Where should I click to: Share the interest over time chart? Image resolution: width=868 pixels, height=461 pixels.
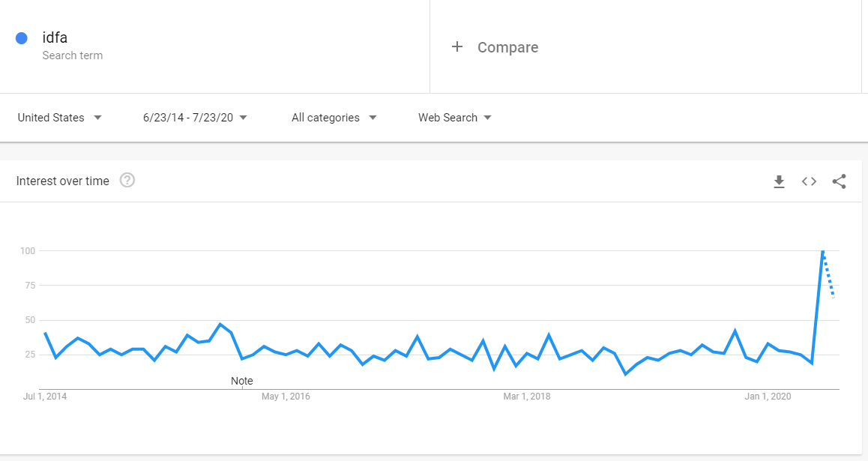click(x=840, y=181)
